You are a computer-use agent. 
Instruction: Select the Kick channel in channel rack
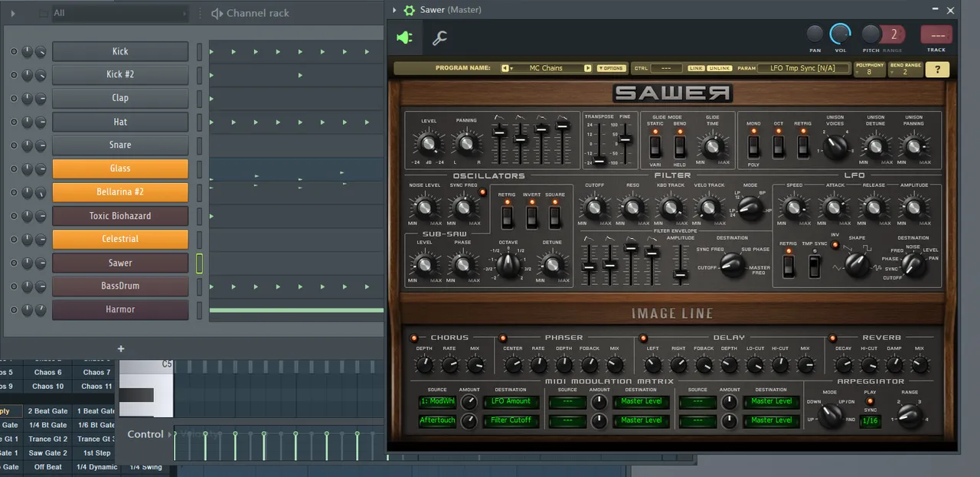[x=120, y=51]
